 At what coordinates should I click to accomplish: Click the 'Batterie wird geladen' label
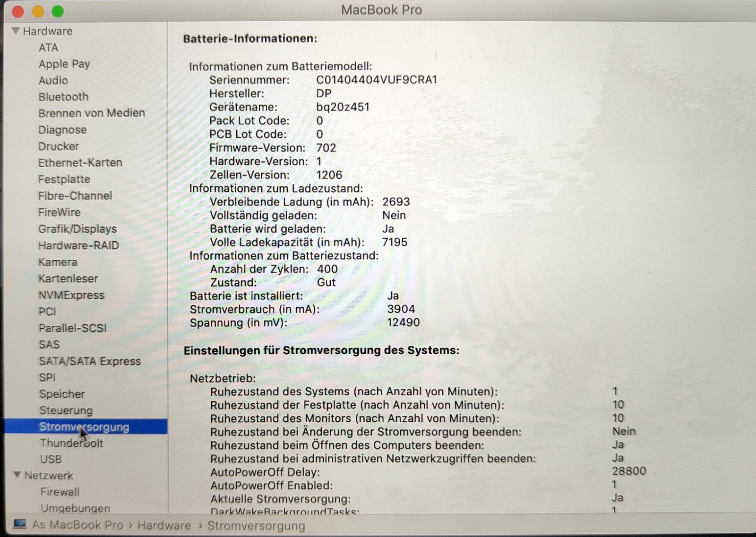(267, 229)
